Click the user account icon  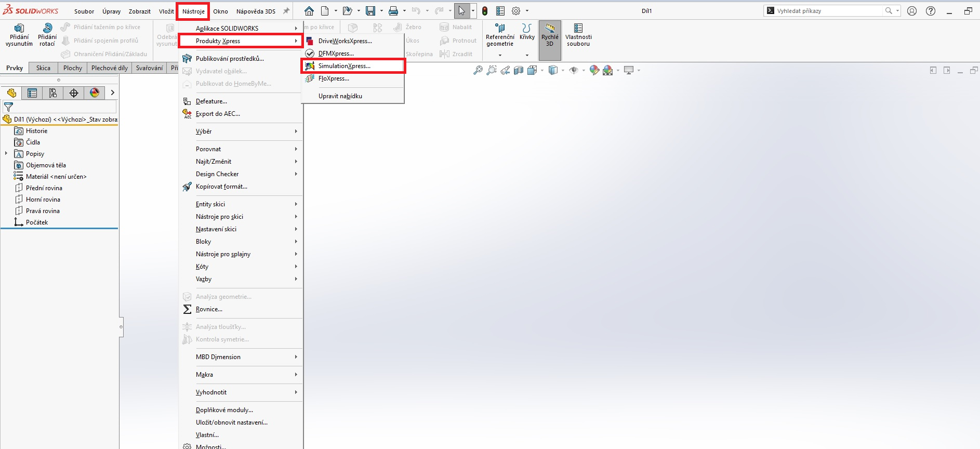tap(912, 11)
